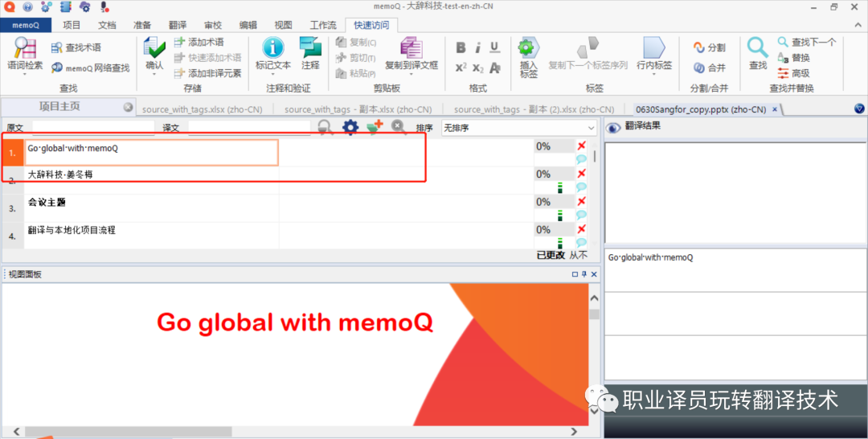Click the 原文 source filter input field

[93, 128]
